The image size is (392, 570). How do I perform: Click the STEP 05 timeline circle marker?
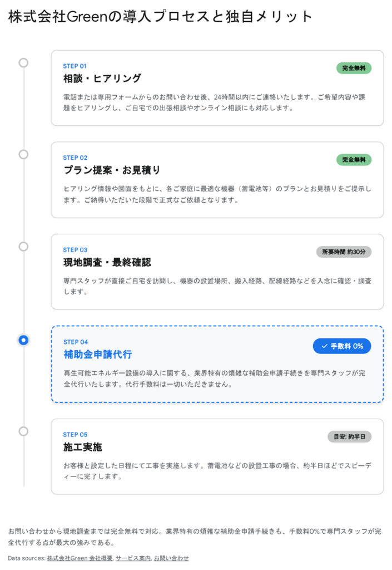pos(23,431)
